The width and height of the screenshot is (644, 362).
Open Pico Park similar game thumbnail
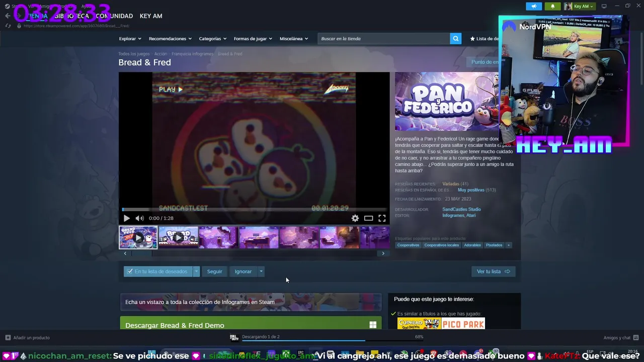pyautogui.click(x=463, y=324)
